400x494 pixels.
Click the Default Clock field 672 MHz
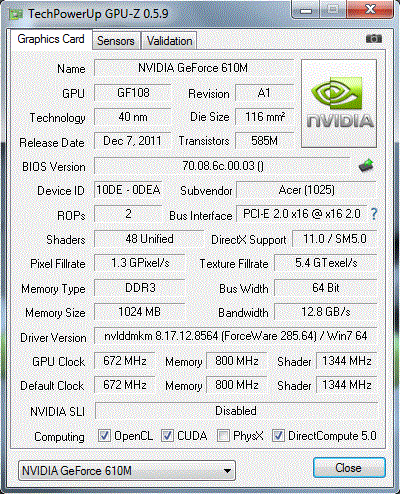click(125, 385)
